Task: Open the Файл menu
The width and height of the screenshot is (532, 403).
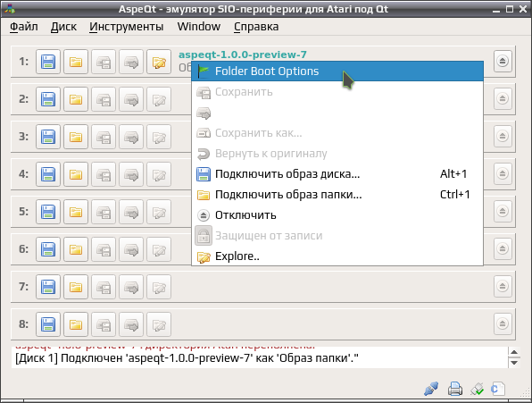Action: [x=24, y=27]
